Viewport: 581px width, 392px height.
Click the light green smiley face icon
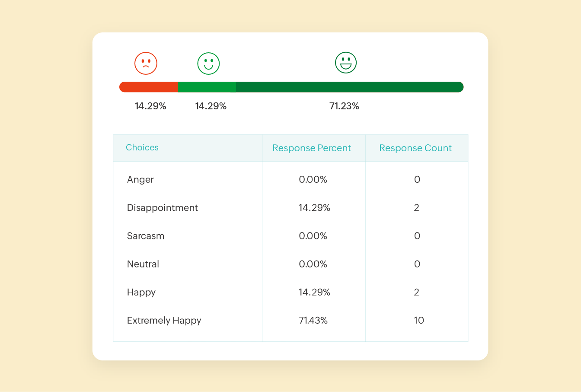tap(208, 63)
